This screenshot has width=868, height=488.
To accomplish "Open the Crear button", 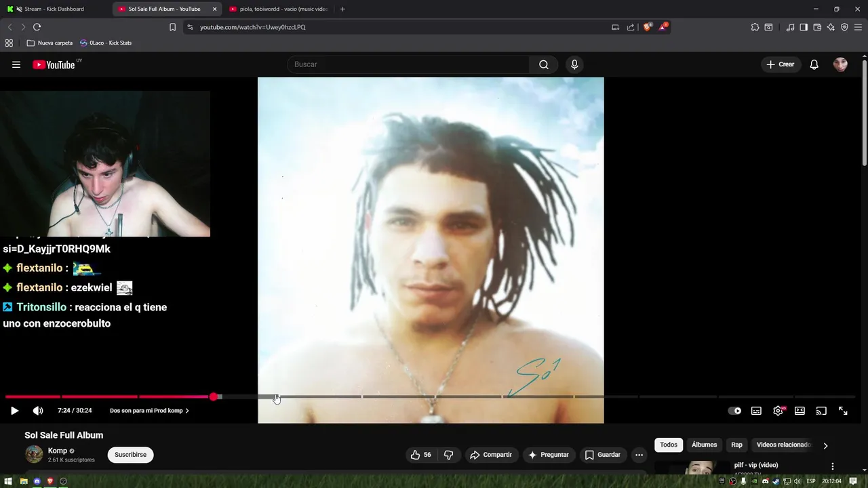I will pyautogui.click(x=780, y=64).
